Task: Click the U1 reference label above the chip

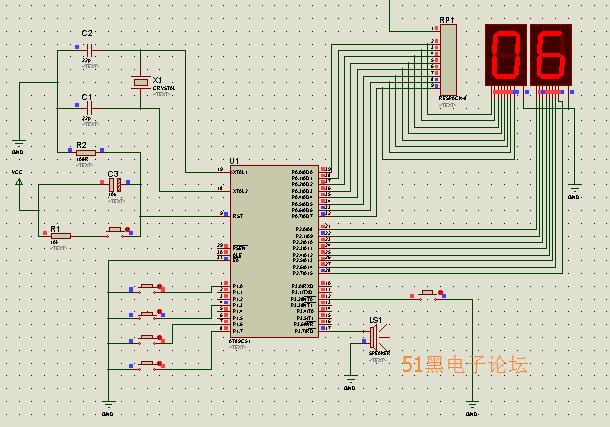Action: [x=234, y=161]
